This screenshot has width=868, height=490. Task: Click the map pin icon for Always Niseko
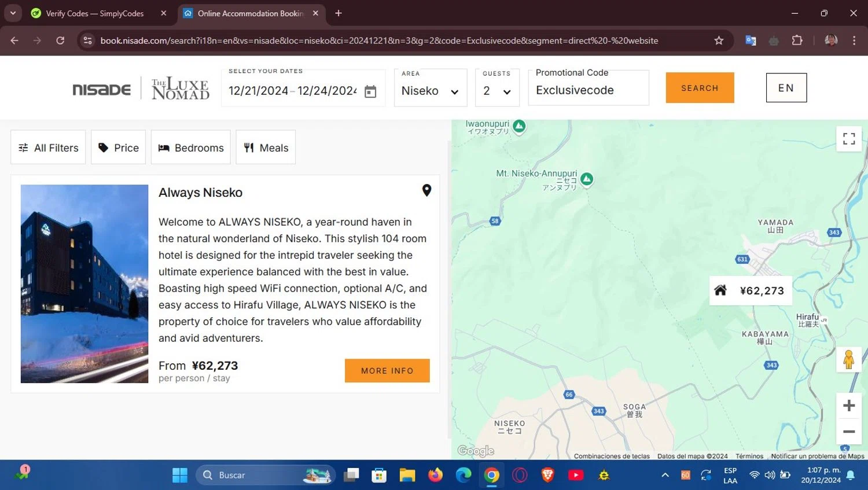[x=426, y=190]
